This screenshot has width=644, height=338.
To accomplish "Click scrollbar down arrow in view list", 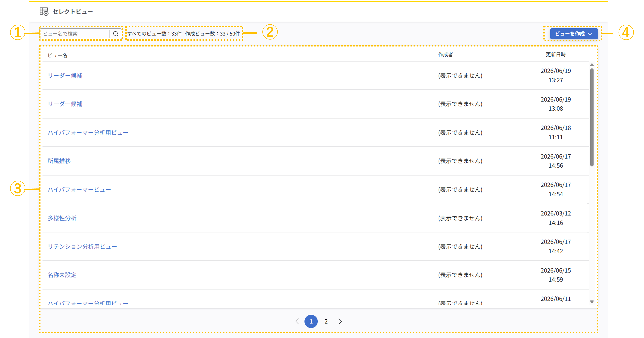I will 592,302.
